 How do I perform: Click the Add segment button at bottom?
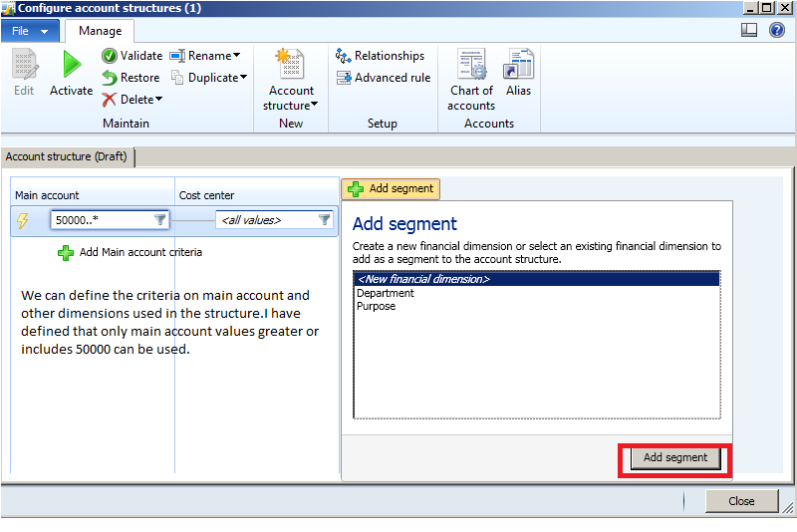(x=675, y=458)
